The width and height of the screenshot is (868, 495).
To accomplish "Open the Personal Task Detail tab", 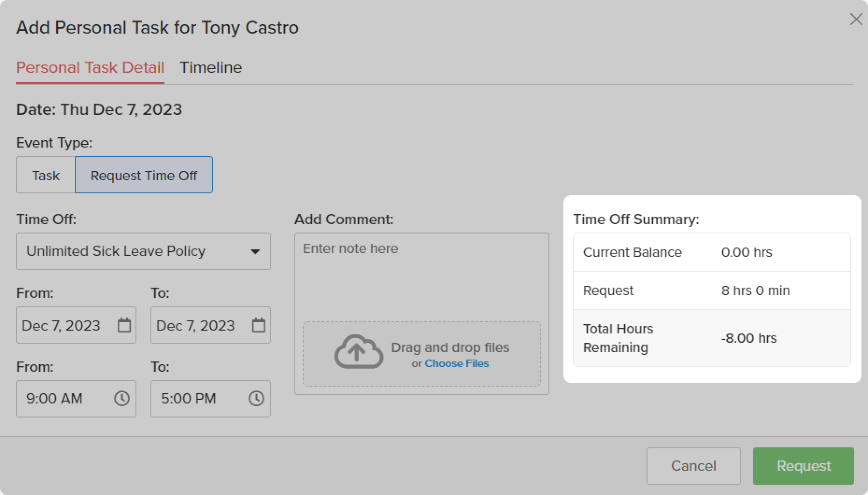I will (x=90, y=68).
